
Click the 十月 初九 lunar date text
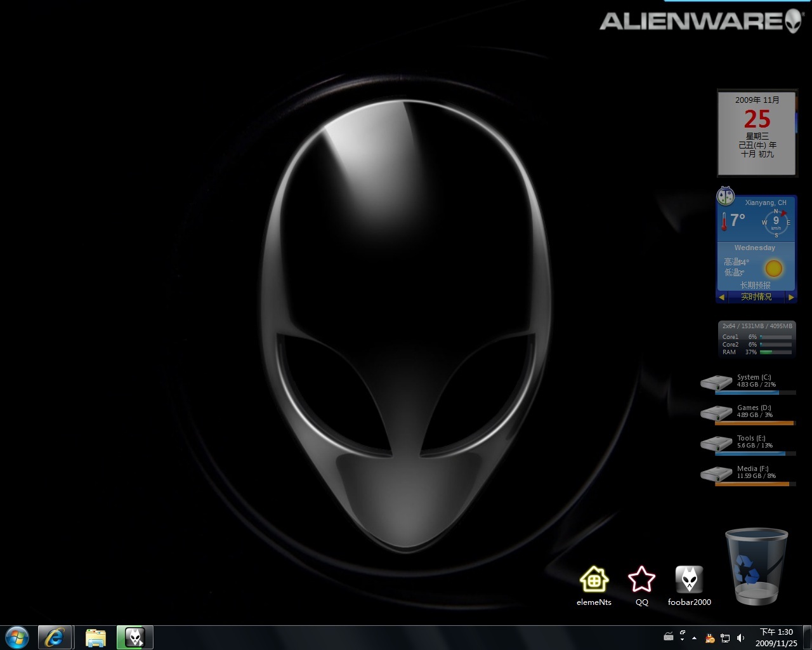point(757,154)
